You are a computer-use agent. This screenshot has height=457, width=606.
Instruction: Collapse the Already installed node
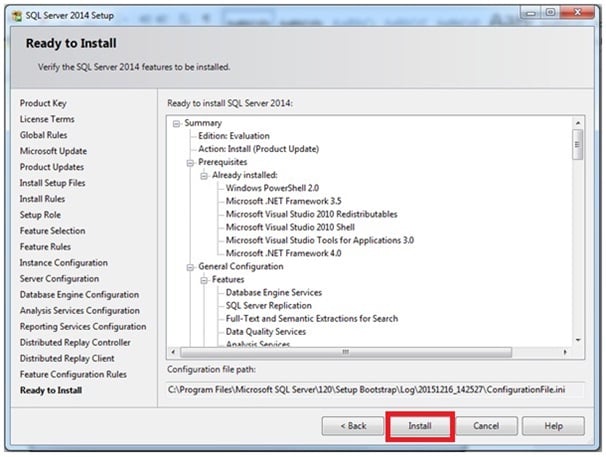pos(204,176)
